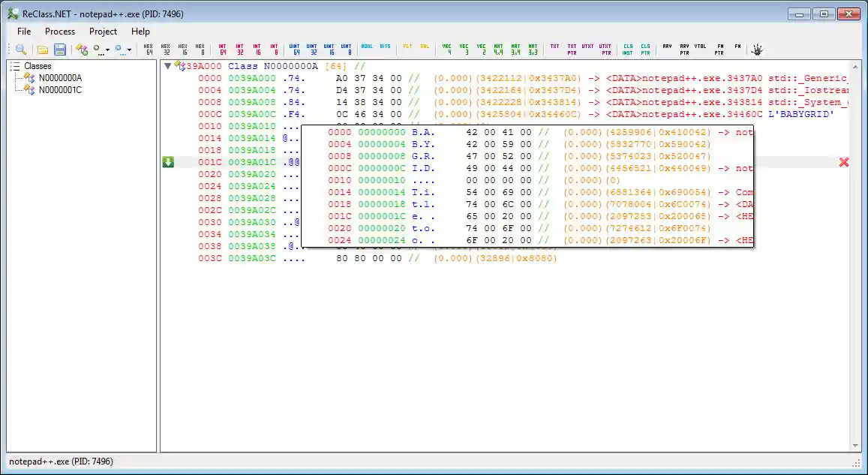This screenshot has width=868, height=475.
Task: Open the add bytes dropdown arrow
Action: (x=108, y=50)
